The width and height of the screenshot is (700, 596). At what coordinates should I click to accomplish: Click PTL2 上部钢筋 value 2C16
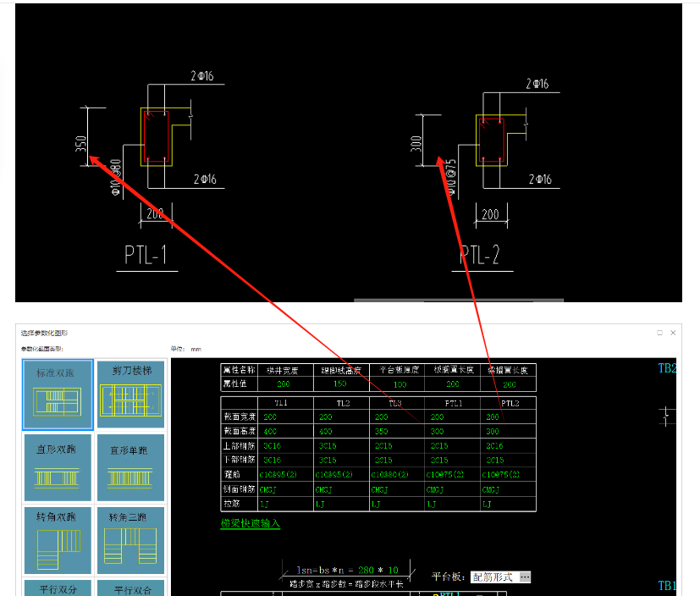pyautogui.click(x=494, y=445)
